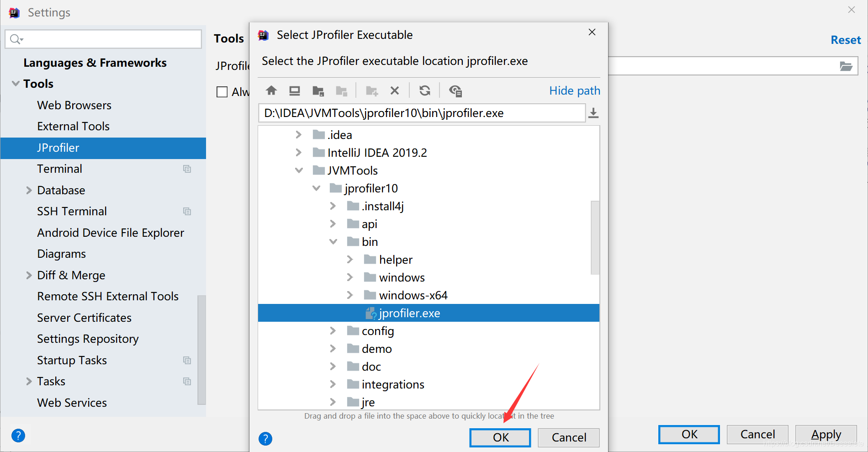Open Terminal settings page

tap(59, 169)
